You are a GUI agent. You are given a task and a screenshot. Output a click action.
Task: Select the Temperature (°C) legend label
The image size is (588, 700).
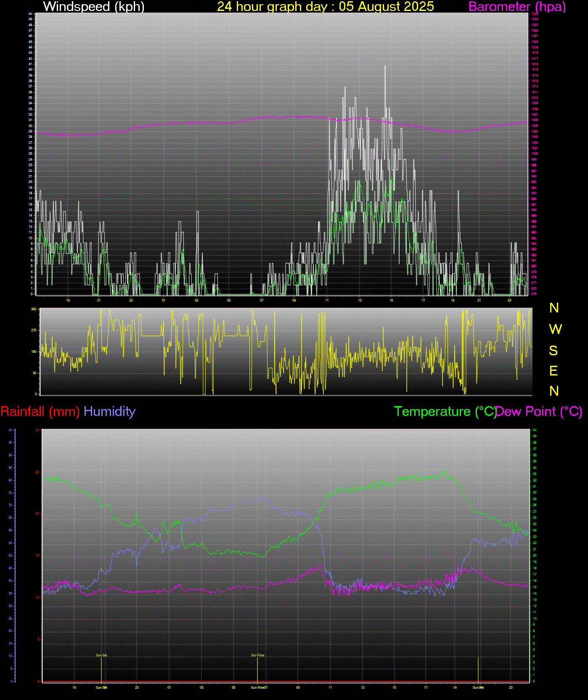coord(445,411)
